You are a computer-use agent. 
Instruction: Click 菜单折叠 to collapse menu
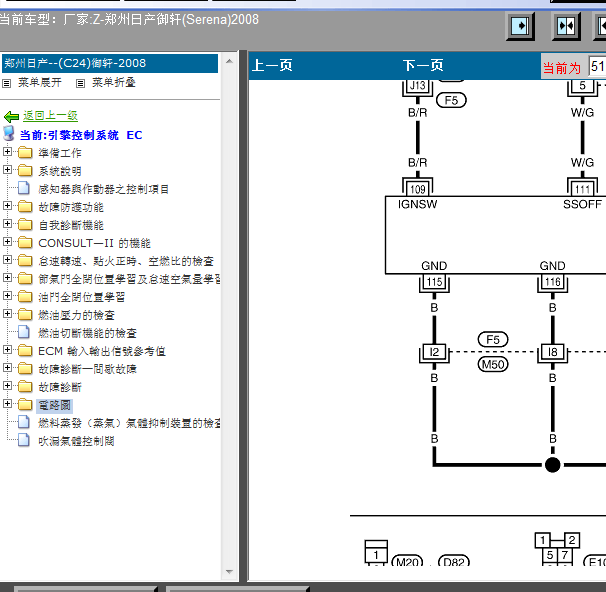pos(114,82)
